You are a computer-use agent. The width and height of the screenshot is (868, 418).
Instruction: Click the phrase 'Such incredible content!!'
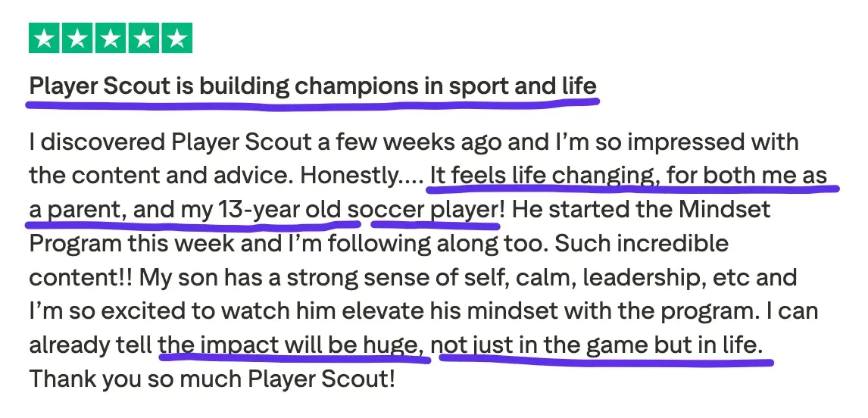[x=379, y=260]
